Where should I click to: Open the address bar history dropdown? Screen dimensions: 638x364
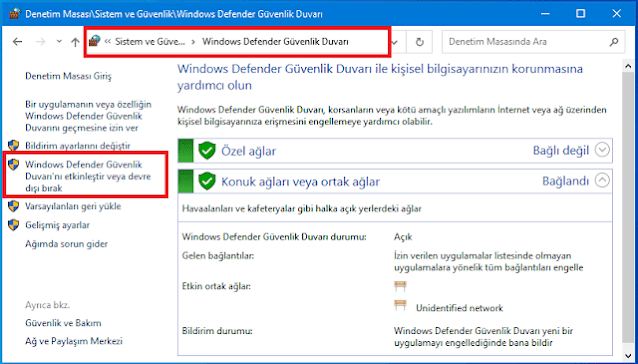pyautogui.click(x=395, y=41)
